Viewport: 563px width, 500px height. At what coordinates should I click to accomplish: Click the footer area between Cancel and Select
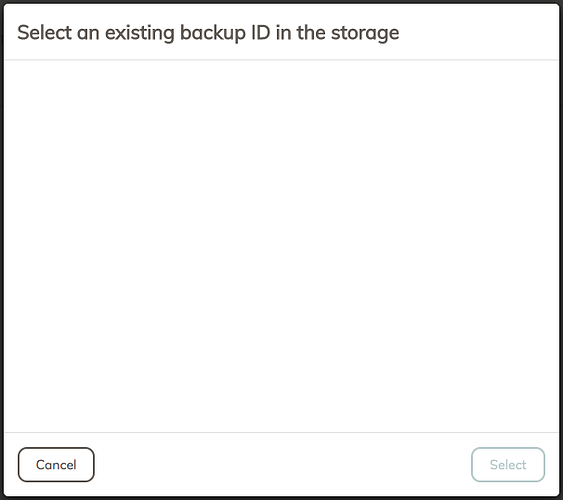pos(283,464)
